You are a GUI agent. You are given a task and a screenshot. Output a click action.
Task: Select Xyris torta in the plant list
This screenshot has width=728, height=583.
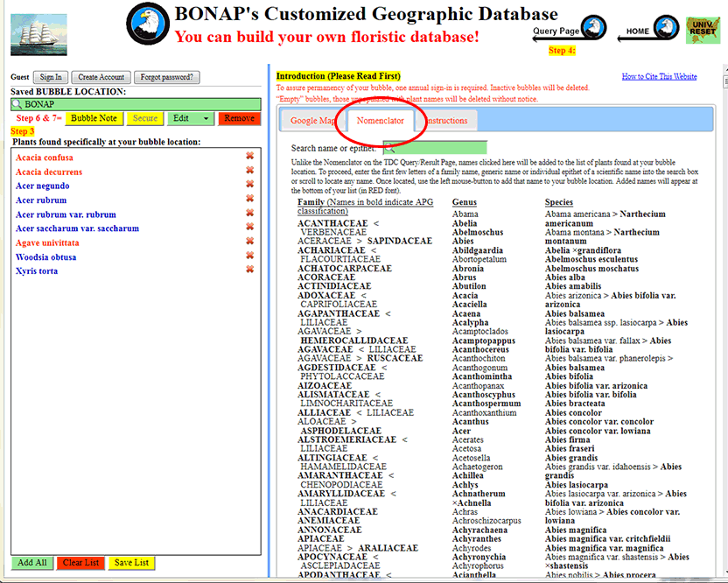tap(37, 270)
